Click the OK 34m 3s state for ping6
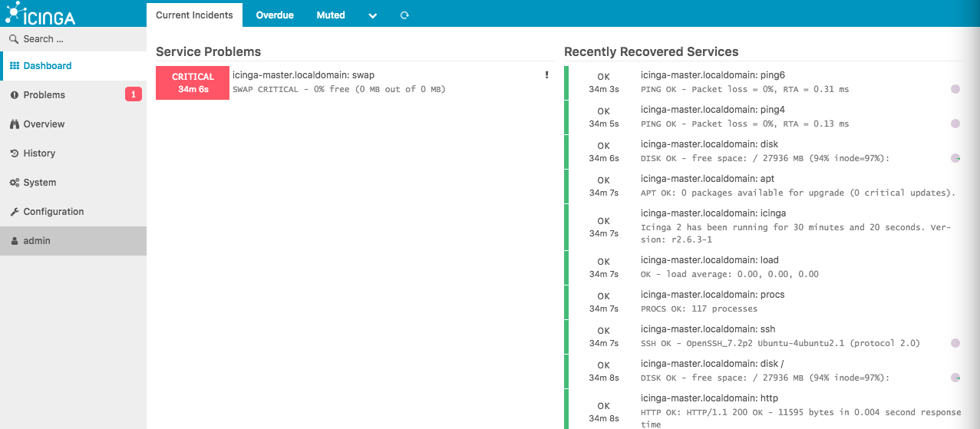The width and height of the screenshot is (980, 429). point(603,83)
